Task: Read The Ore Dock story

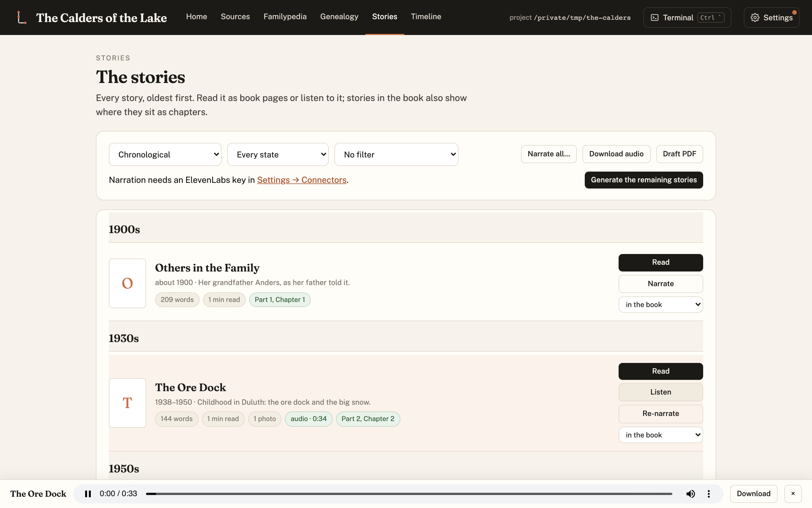Action: coord(660,371)
